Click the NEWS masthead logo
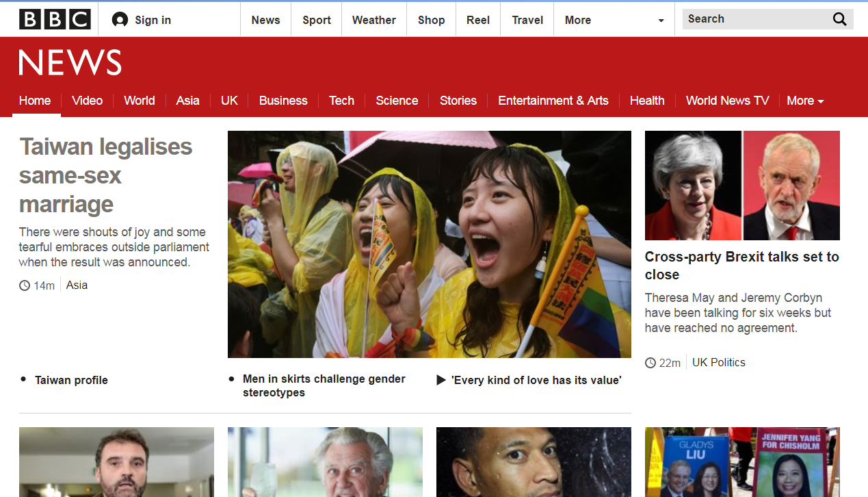This screenshot has height=497, width=868. pos(69,62)
